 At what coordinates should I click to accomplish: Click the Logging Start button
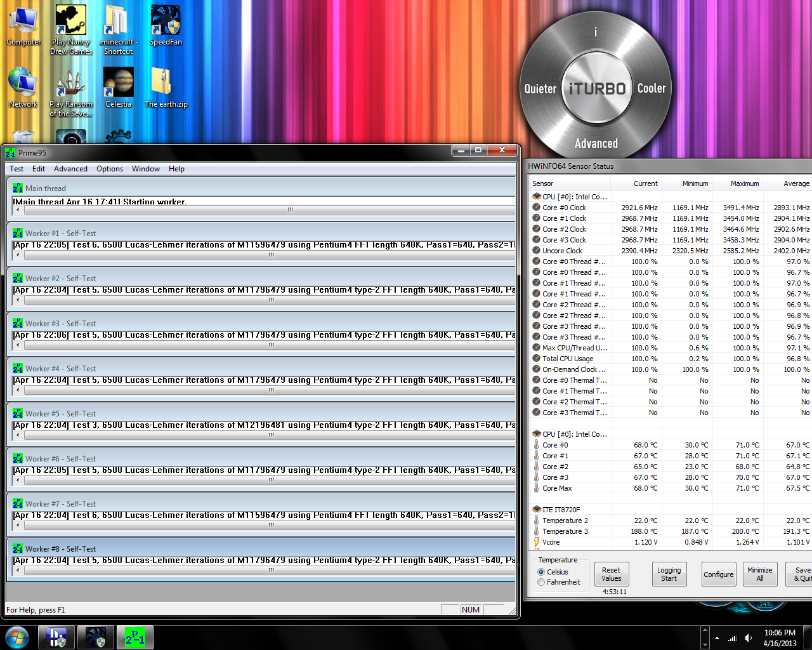coord(669,574)
